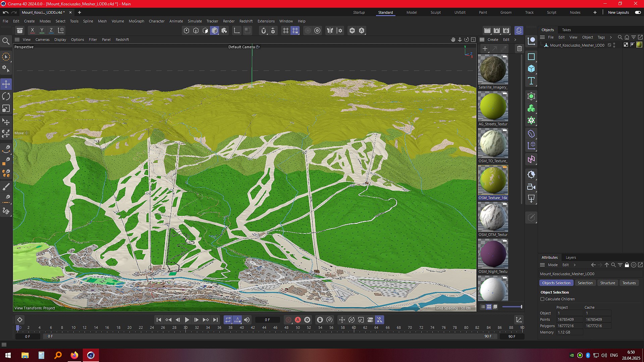Expand Material Manager more menus chevron

(x=515, y=40)
